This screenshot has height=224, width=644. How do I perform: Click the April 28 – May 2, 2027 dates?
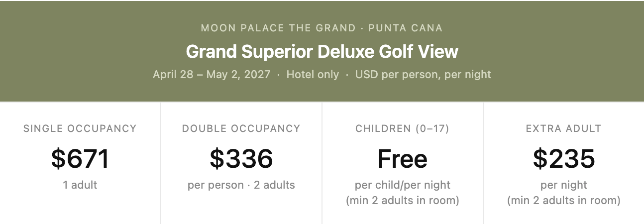[x=212, y=75]
